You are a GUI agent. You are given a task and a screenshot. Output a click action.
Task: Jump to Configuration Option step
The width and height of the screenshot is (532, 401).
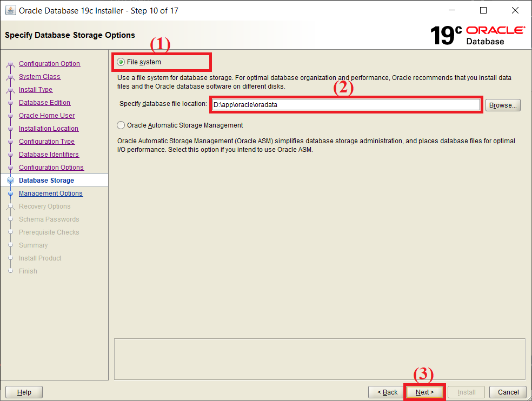[50, 63]
